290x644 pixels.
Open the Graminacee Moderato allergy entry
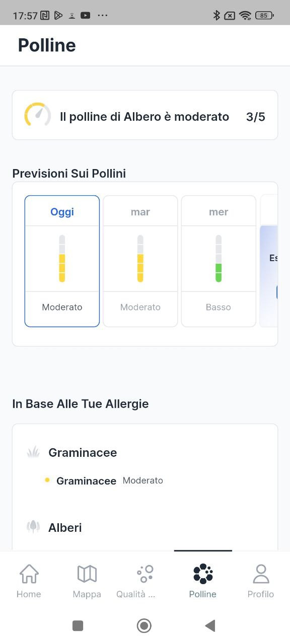104,480
